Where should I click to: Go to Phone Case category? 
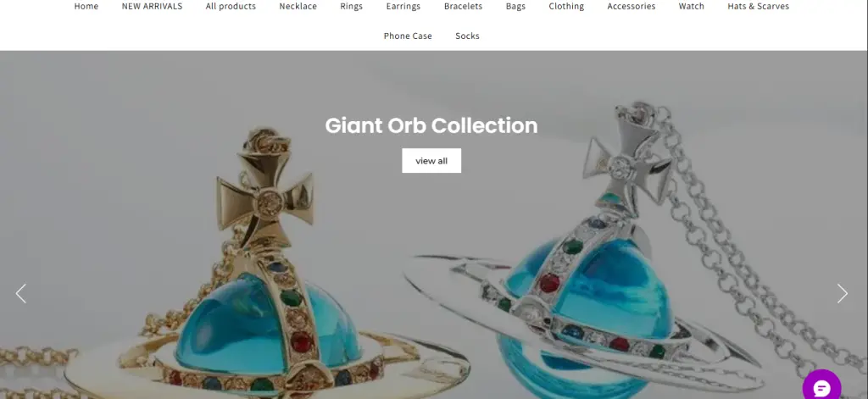408,36
